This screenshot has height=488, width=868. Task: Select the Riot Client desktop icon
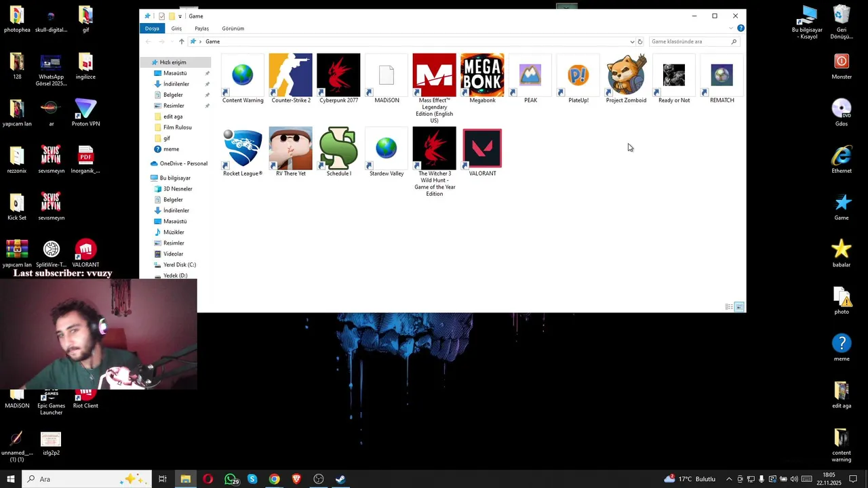(x=85, y=398)
